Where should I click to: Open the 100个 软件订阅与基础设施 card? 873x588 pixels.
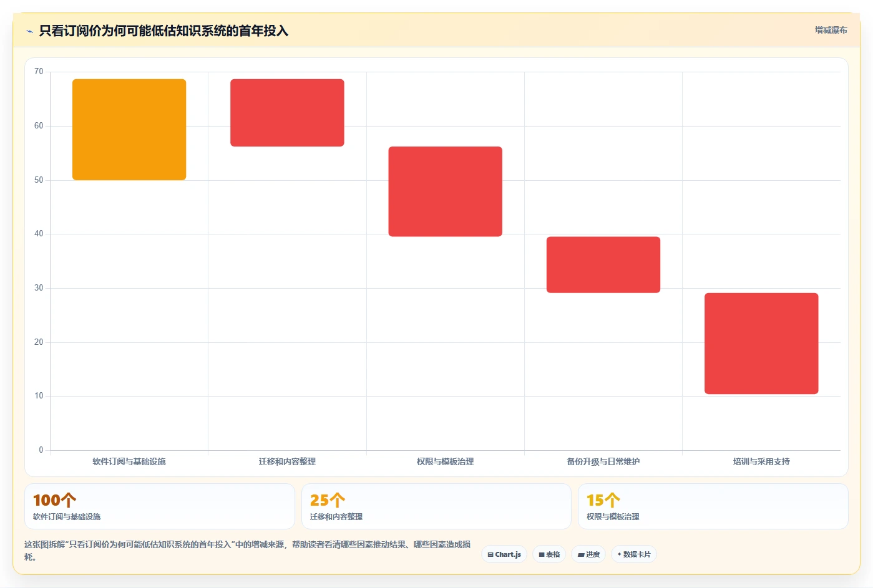160,506
